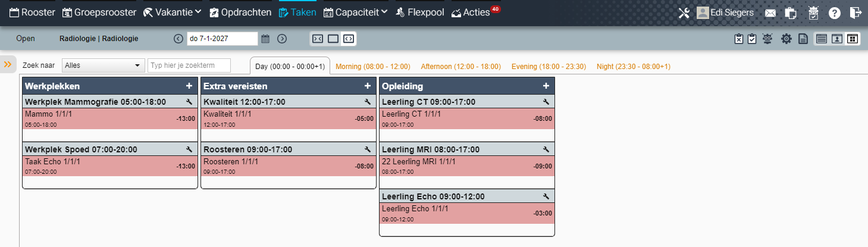The height and width of the screenshot is (247, 868).
Task: Click the document page icon in the toolbar
Action: coord(803,39)
